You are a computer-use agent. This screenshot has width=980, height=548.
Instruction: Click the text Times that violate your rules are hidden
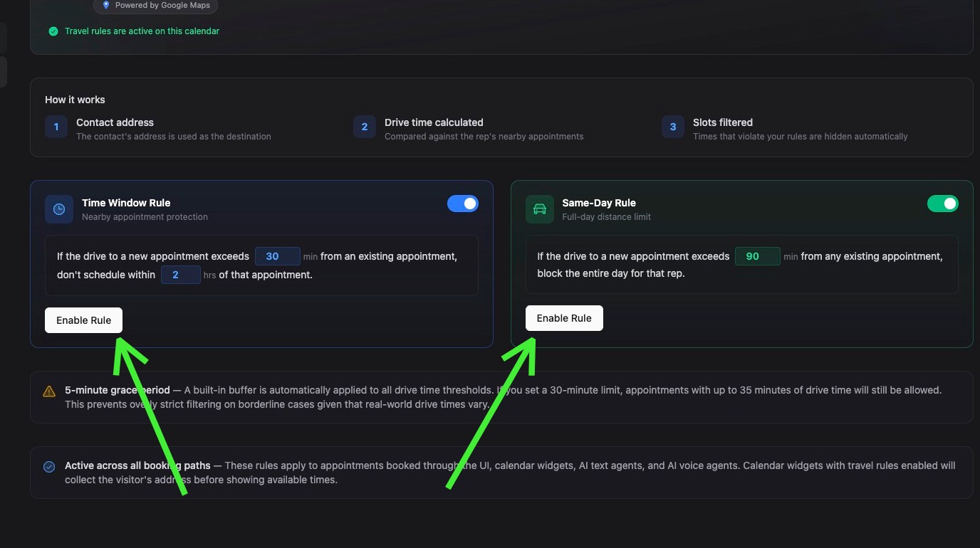pyautogui.click(x=801, y=137)
